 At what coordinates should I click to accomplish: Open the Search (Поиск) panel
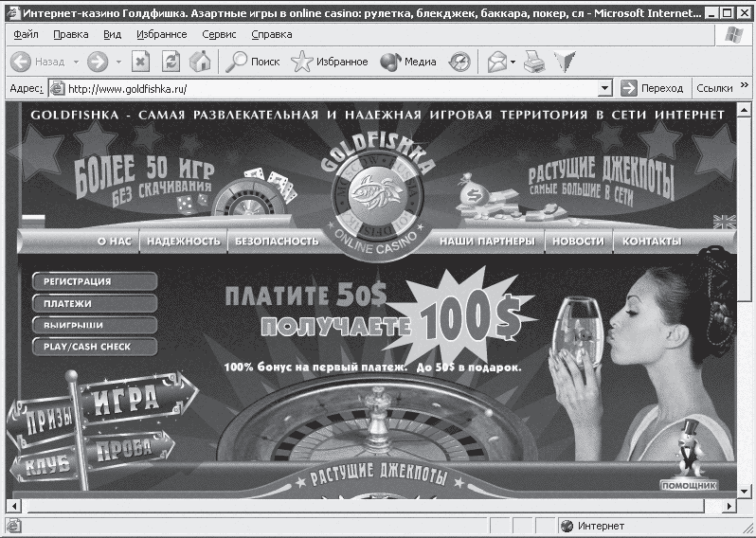[253, 62]
